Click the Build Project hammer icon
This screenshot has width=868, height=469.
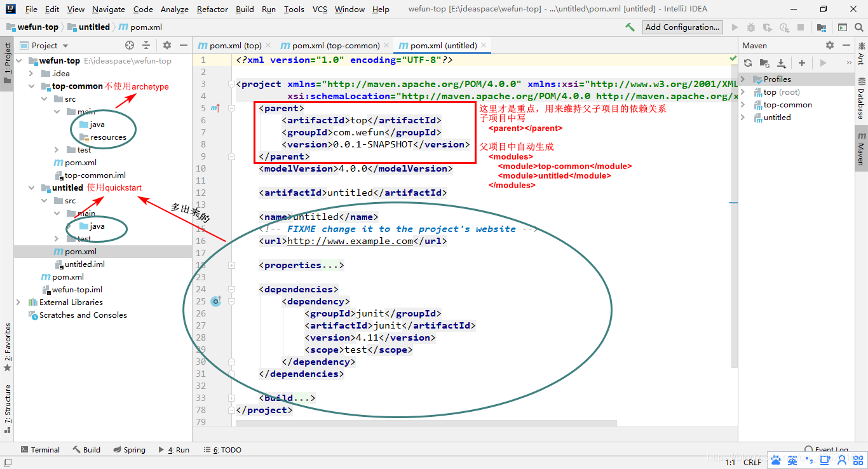(x=630, y=27)
